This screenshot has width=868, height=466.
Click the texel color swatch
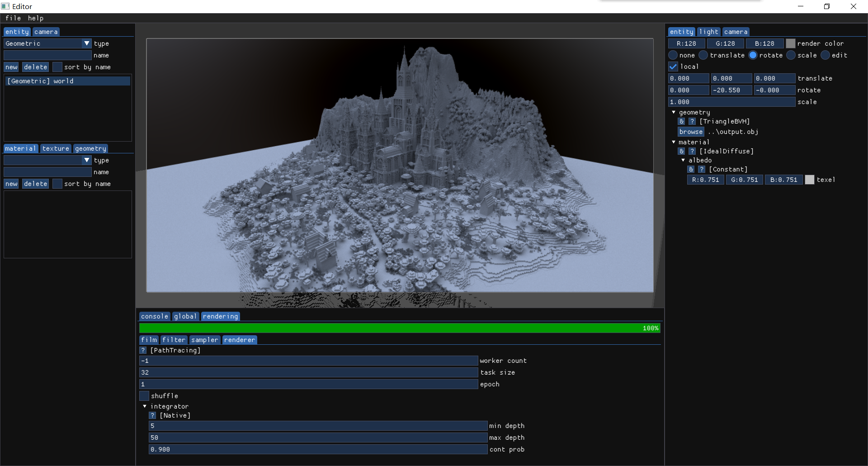coord(810,180)
